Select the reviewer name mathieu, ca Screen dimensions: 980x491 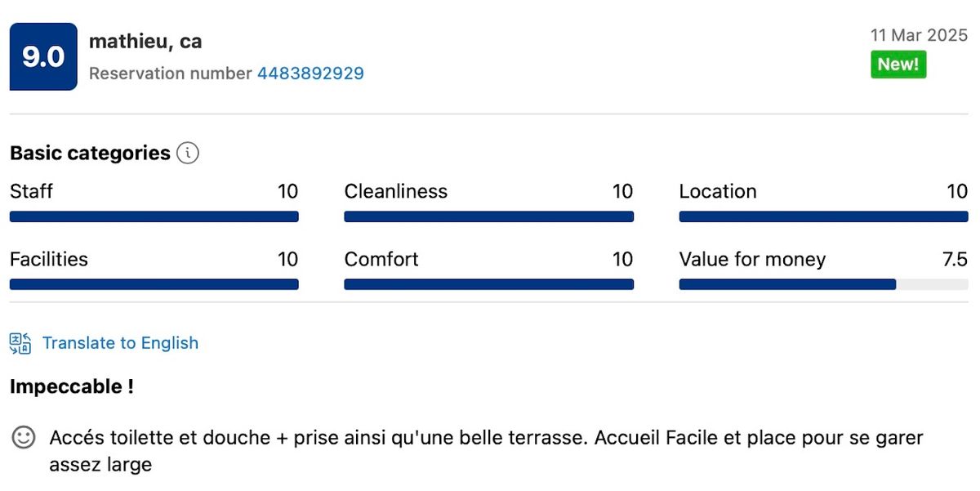145,41
